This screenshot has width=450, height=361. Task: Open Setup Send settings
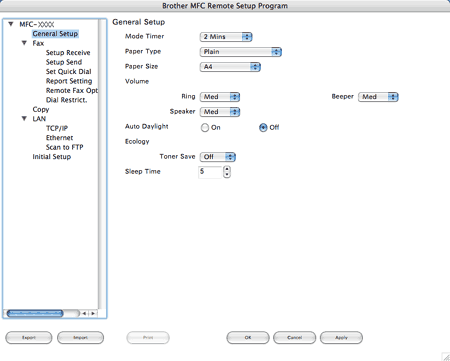64,62
